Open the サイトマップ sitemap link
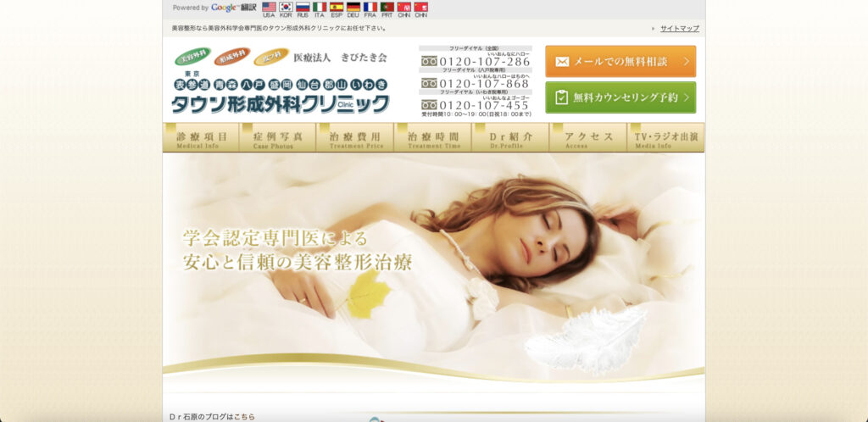868x422 pixels. point(679,28)
